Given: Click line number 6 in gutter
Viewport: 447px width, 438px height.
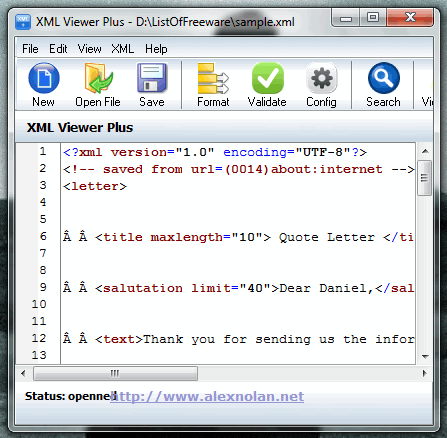Looking at the screenshot, I should 43,237.
